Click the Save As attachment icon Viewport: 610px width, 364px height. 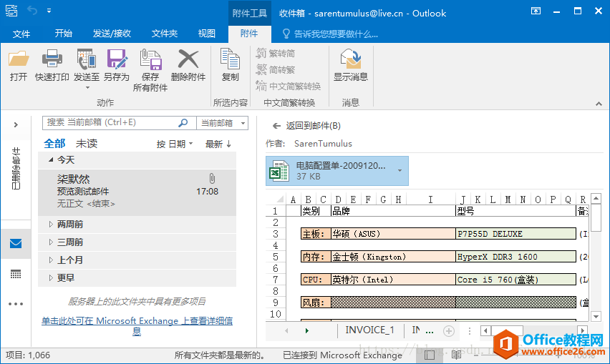pos(116,60)
